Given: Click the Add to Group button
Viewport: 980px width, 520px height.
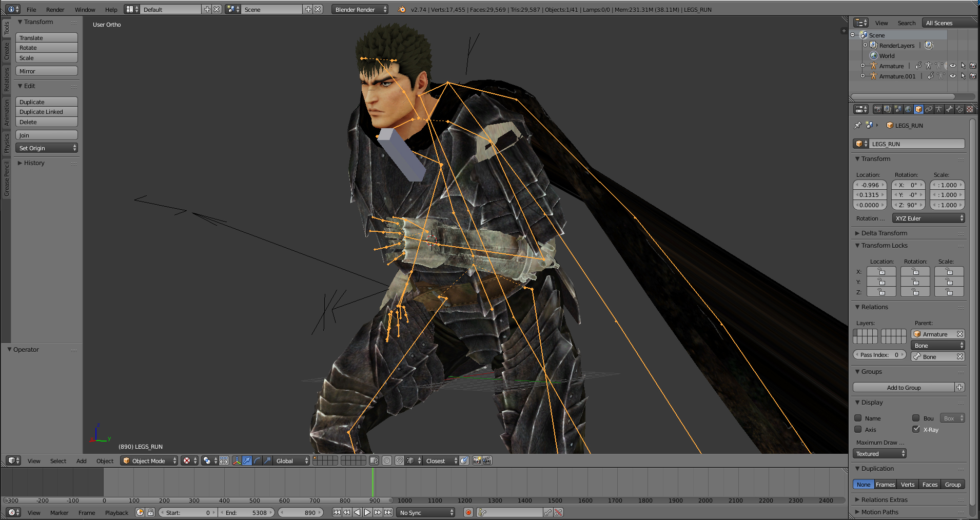Looking at the screenshot, I should (x=904, y=387).
